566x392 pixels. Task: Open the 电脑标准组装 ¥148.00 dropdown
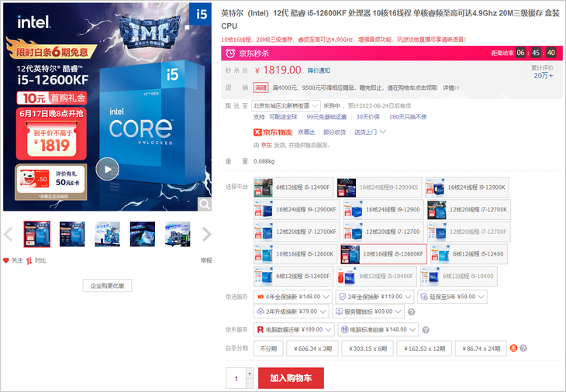pyautogui.click(x=378, y=329)
